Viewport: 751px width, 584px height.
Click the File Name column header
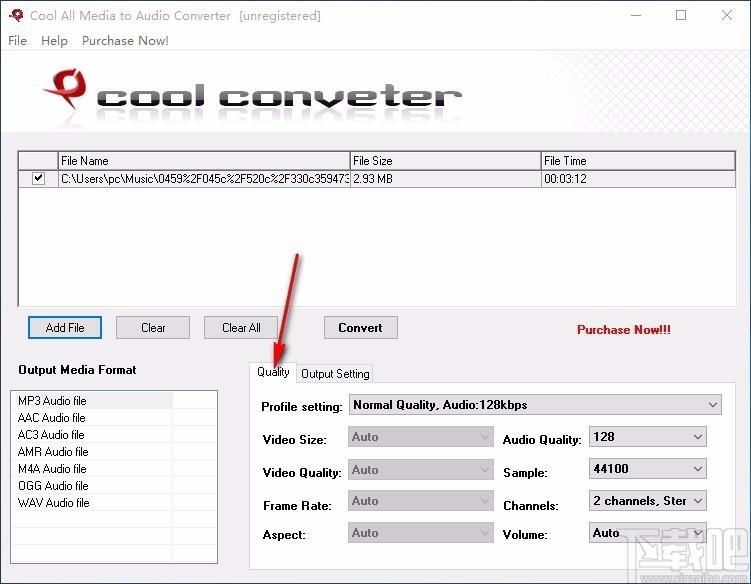coord(204,160)
